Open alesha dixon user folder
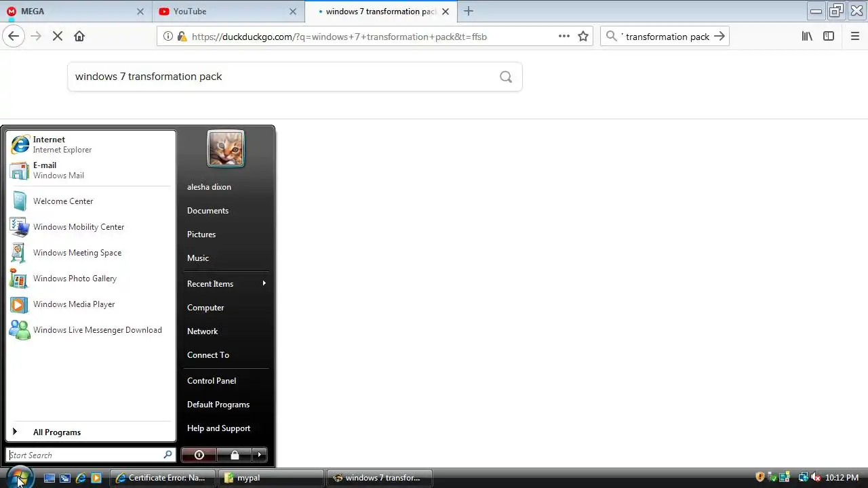Image resolution: width=868 pixels, height=488 pixels. coord(226,187)
